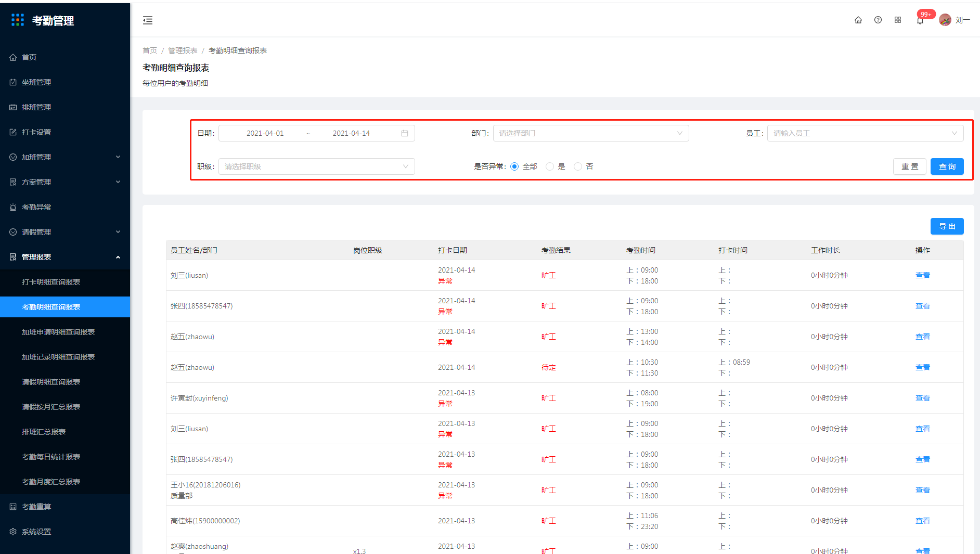Click 查看 for 张四 on 2021-04-14

[923, 306]
